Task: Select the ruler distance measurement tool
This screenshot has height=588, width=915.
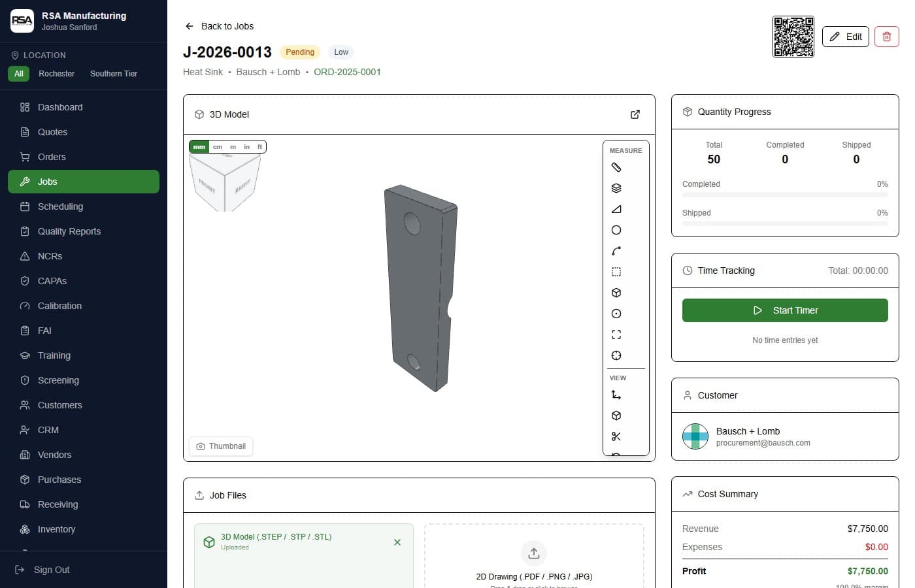Action: (x=616, y=167)
